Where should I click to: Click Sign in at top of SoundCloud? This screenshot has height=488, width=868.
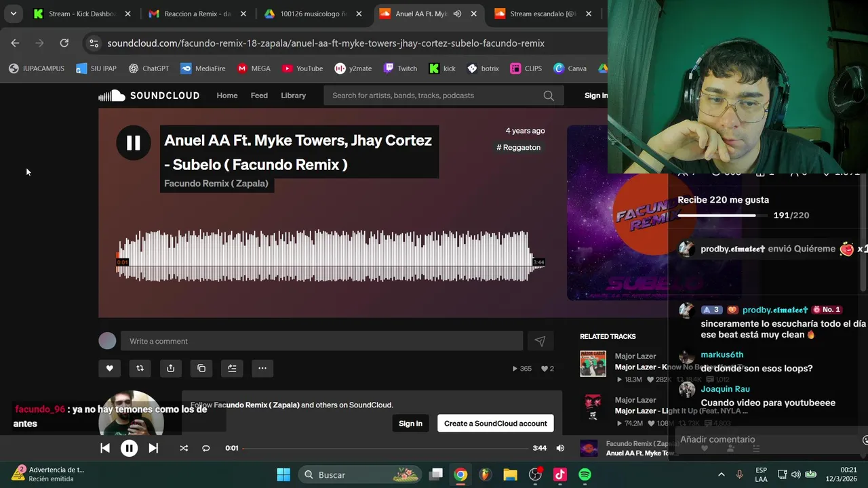pyautogui.click(x=596, y=96)
